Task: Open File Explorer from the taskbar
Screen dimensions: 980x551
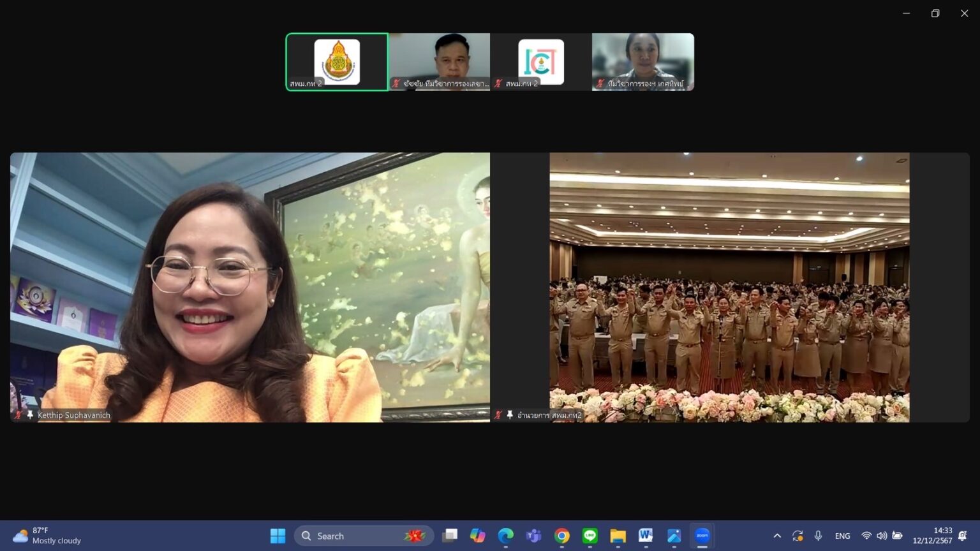Action: [x=618, y=536]
